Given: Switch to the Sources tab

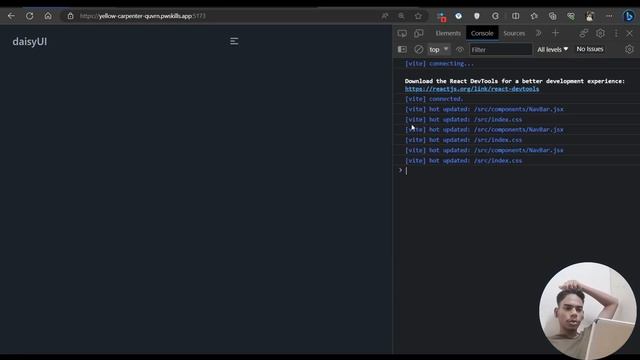Looking at the screenshot, I should click(x=514, y=33).
